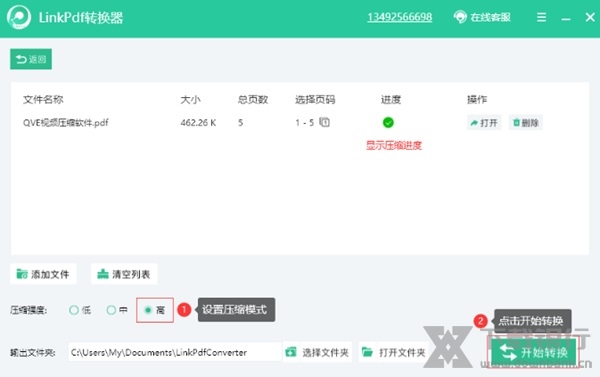Click file name QVE视频压缩软件.pdf

pyautogui.click(x=65, y=123)
